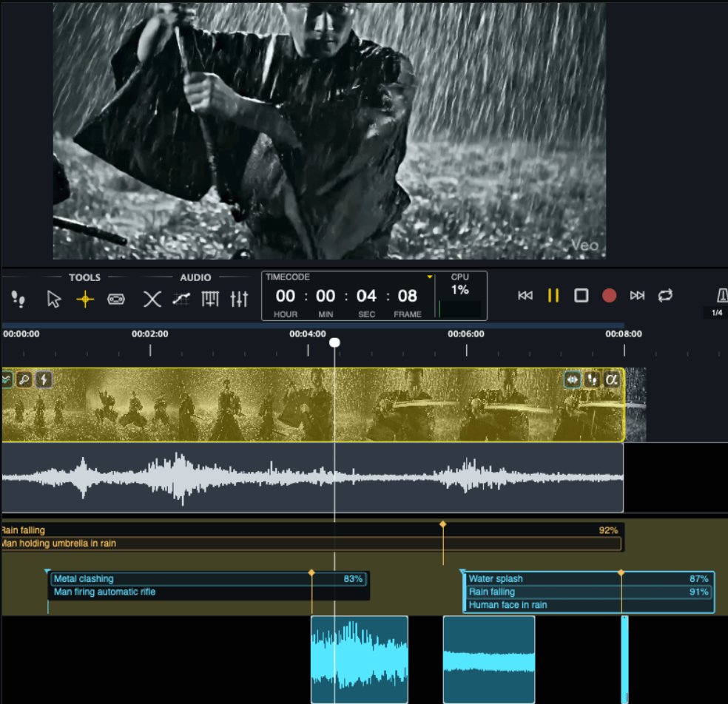Screen dimensions: 728x704
Task: Toggle loop playback mode
Action: pos(665,296)
